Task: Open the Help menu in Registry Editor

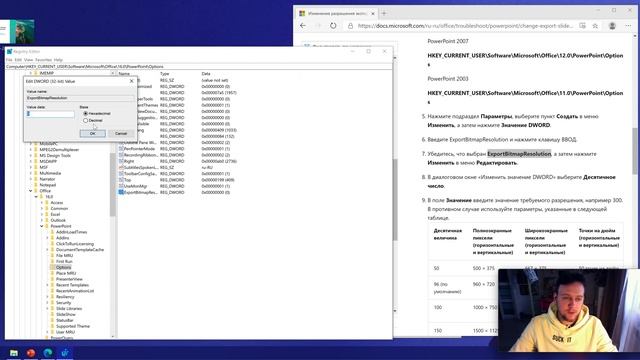Action: pyautogui.click(x=58, y=60)
